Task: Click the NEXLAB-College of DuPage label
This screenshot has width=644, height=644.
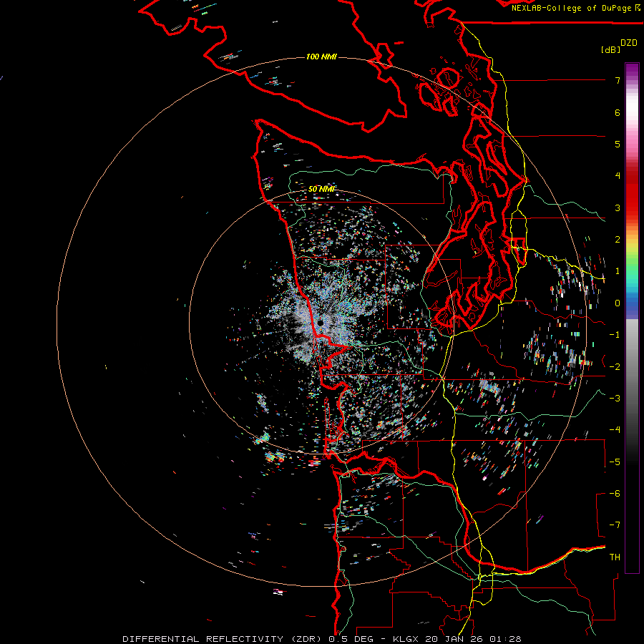Action: point(571,8)
